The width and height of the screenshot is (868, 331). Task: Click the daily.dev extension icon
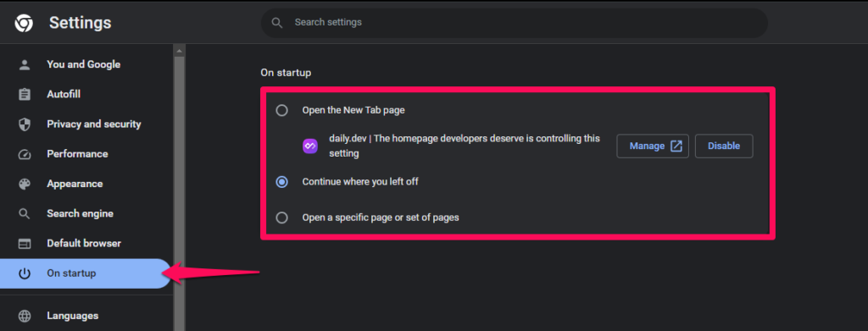tap(310, 146)
